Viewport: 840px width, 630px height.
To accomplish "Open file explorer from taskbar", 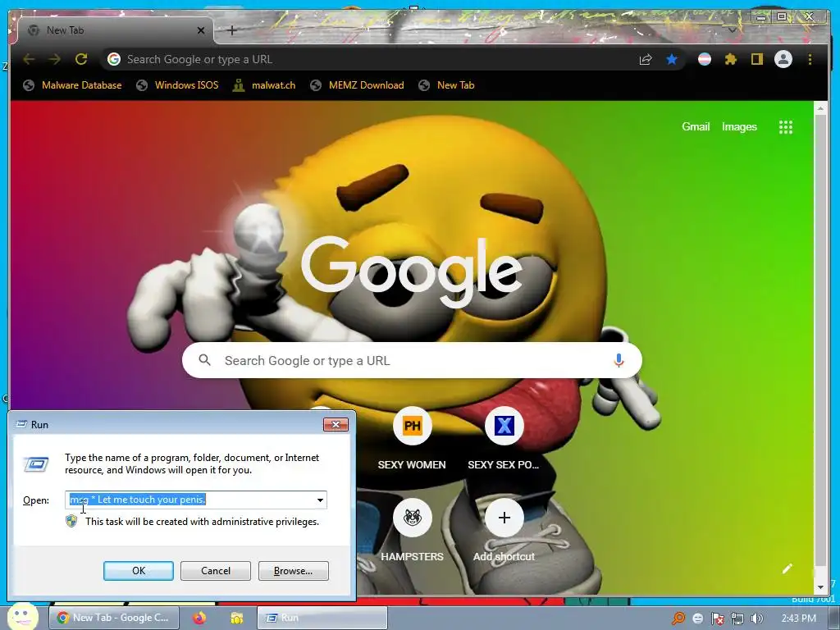I will click(x=236, y=618).
